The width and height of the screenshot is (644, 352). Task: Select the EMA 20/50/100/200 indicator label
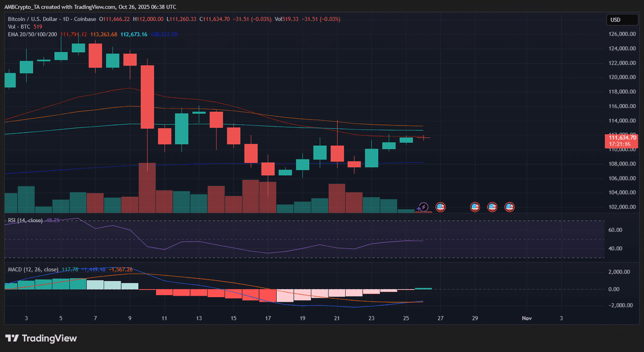coord(32,34)
